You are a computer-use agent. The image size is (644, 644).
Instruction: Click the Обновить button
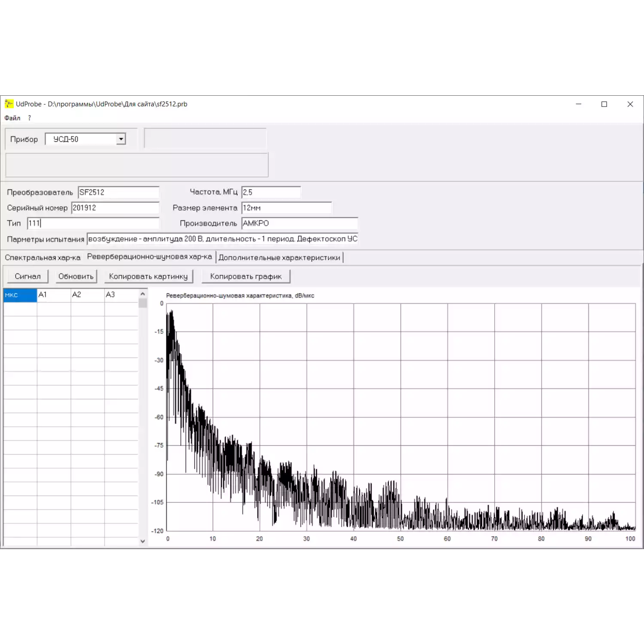(76, 276)
